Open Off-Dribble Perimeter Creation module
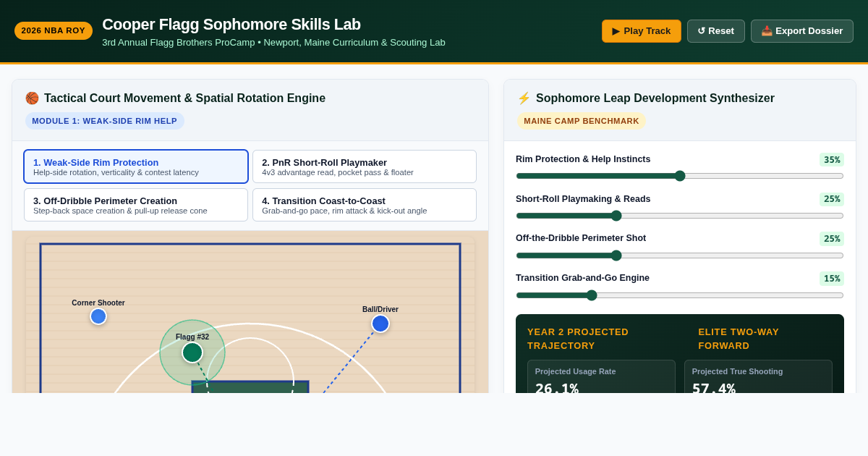Viewport: 868px width, 456px height. [x=136, y=205]
